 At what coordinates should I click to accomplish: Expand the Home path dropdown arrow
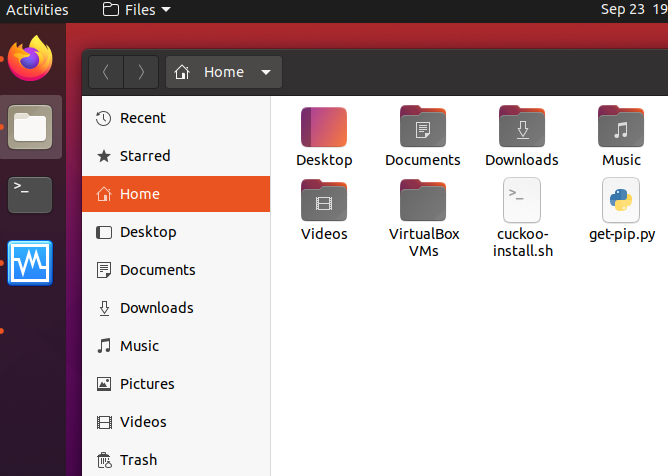click(x=266, y=72)
